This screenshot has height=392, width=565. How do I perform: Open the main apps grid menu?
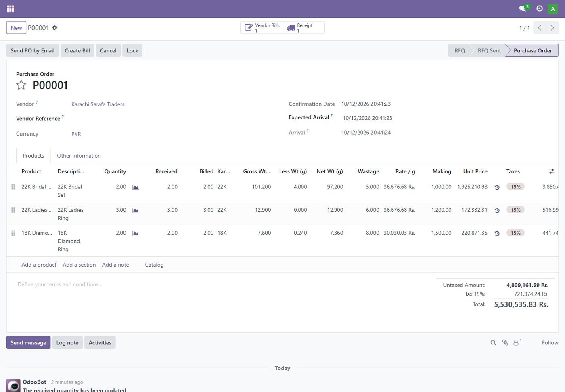coord(10,8)
